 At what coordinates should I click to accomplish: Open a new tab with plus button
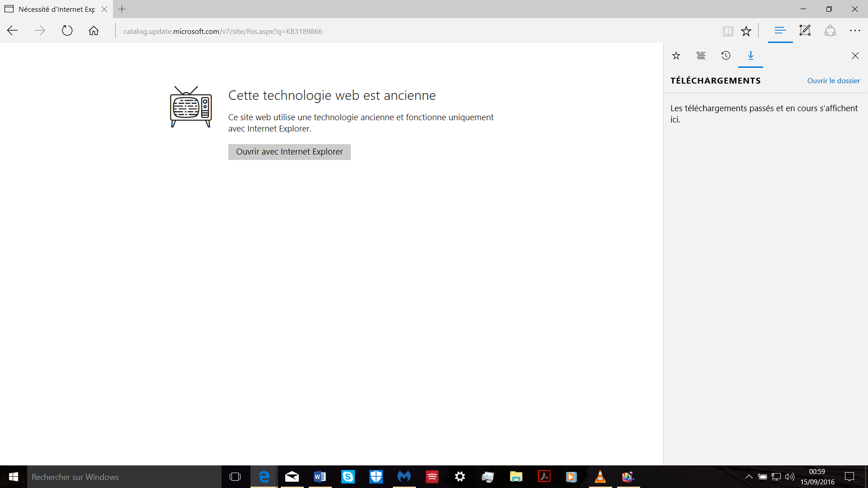[122, 9]
